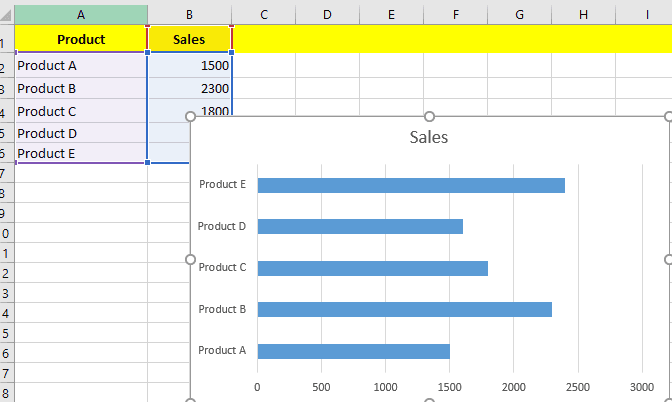Click column H header
The image size is (672, 402).
[x=583, y=14]
